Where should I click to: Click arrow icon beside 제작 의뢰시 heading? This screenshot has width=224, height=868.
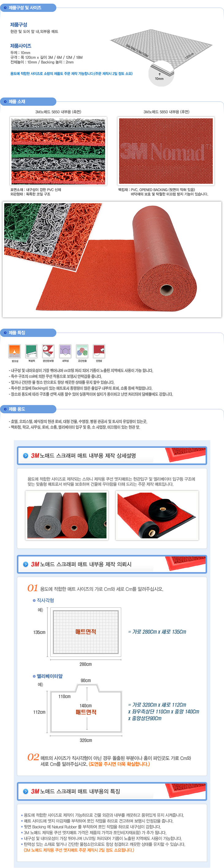click(25, 564)
